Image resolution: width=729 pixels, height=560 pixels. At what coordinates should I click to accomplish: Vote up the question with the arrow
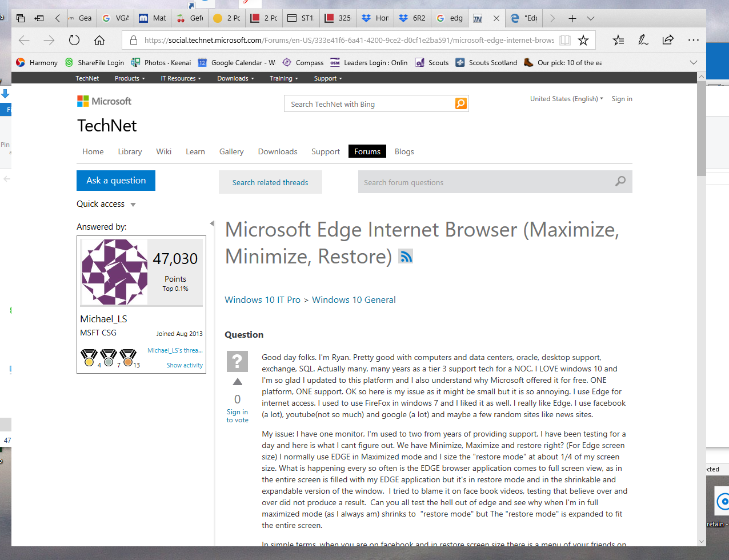pyautogui.click(x=238, y=382)
